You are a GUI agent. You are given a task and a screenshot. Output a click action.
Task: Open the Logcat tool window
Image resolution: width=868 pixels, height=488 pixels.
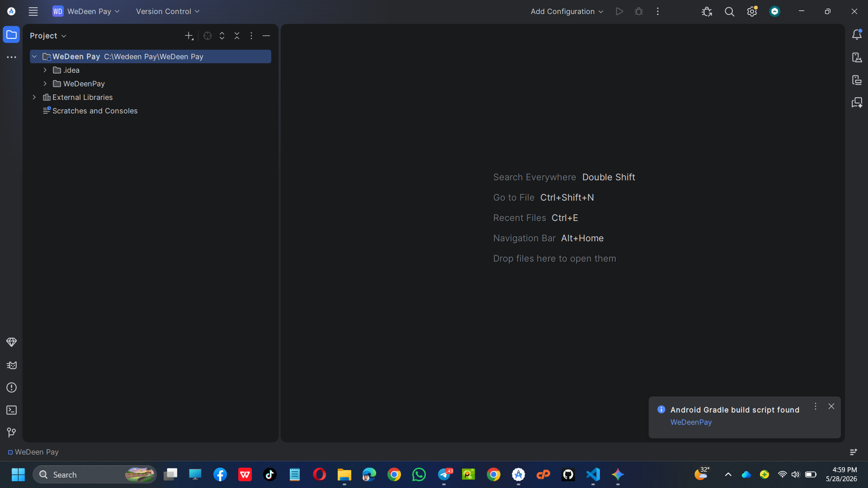[x=11, y=365]
